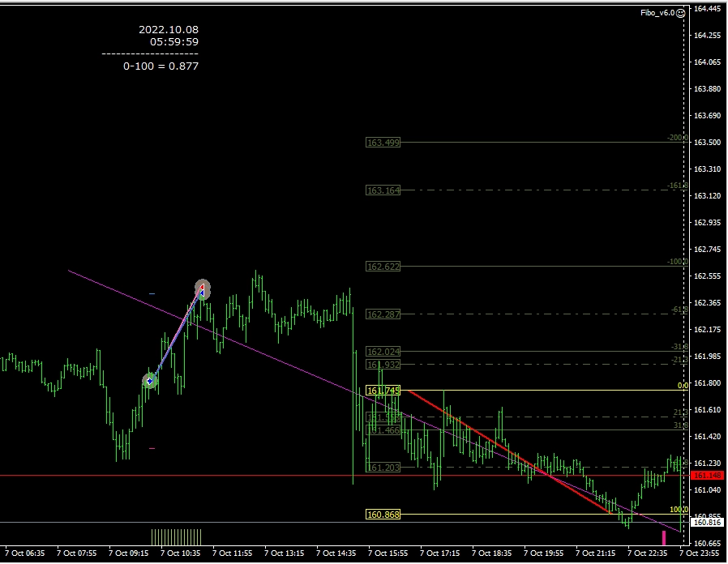Screen dimensions: 728x564
Task: Click the olive vertical bars histogram at bottom
Action: pos(177,537)
